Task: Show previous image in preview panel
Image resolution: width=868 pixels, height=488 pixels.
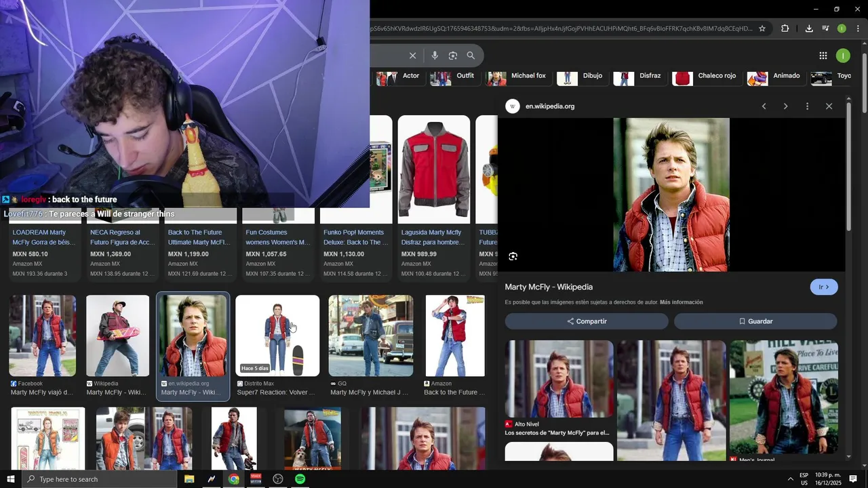Action: pyautogui.click(x=764, y=106)
